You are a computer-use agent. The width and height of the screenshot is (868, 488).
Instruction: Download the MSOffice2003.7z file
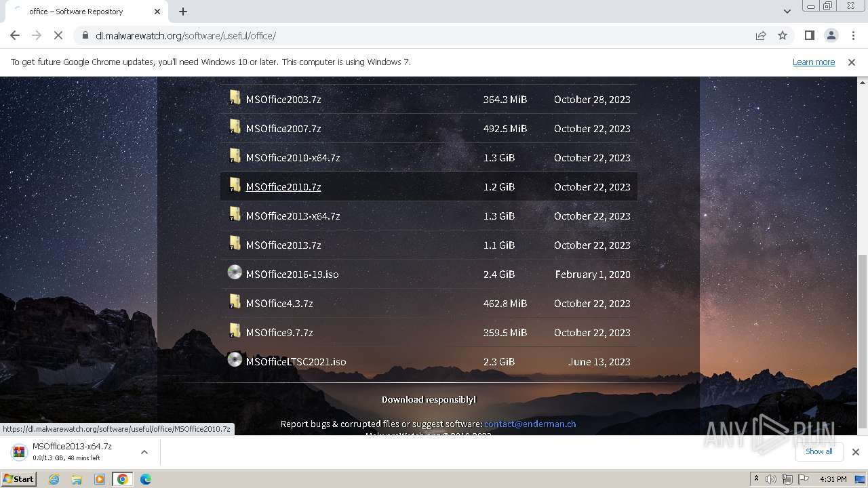pyautogui.click(x=283, y=99)
